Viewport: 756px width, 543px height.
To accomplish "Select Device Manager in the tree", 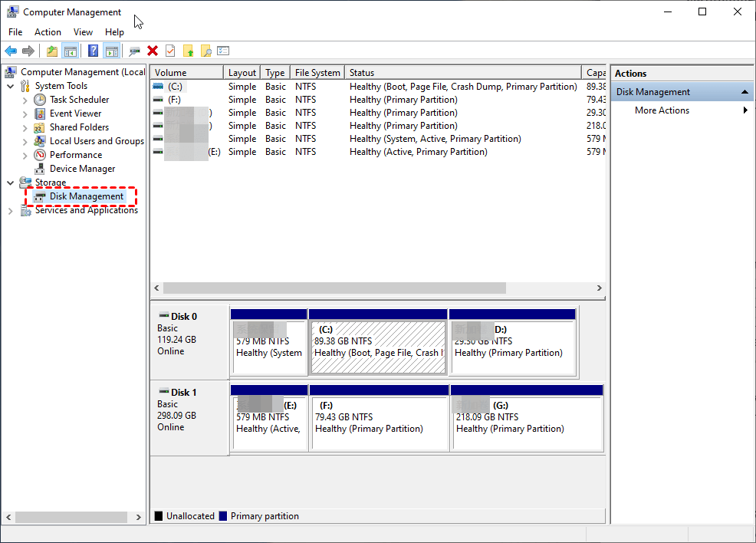I will (x=82, y=169).
